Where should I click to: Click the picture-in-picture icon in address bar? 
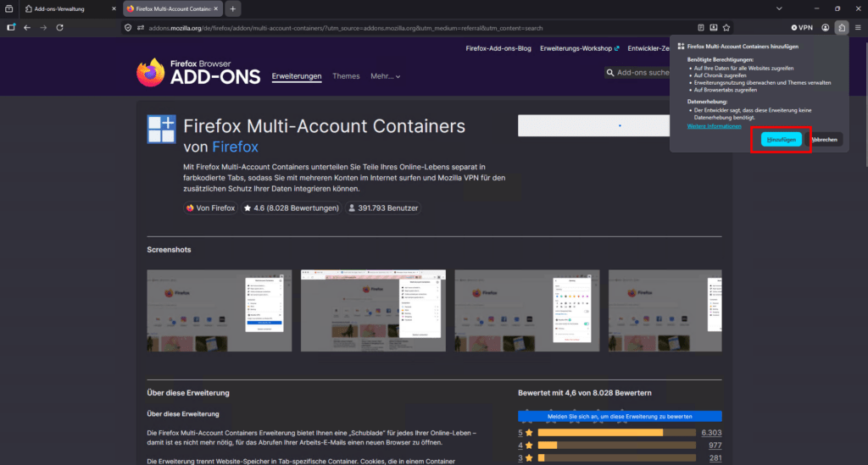[x=714, y=28]
